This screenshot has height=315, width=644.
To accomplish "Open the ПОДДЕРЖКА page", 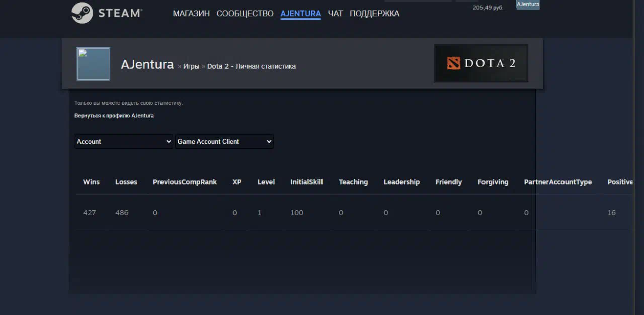I will (x=374, y=14).
